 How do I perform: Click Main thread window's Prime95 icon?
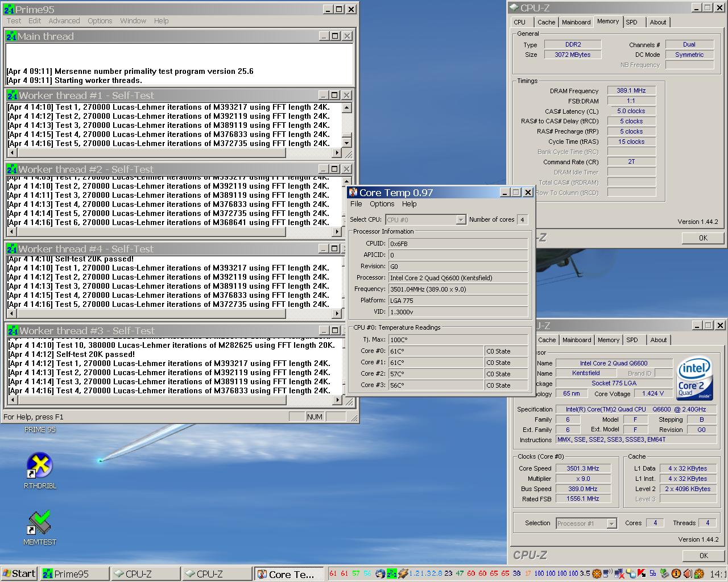click(x=11, y=36)
